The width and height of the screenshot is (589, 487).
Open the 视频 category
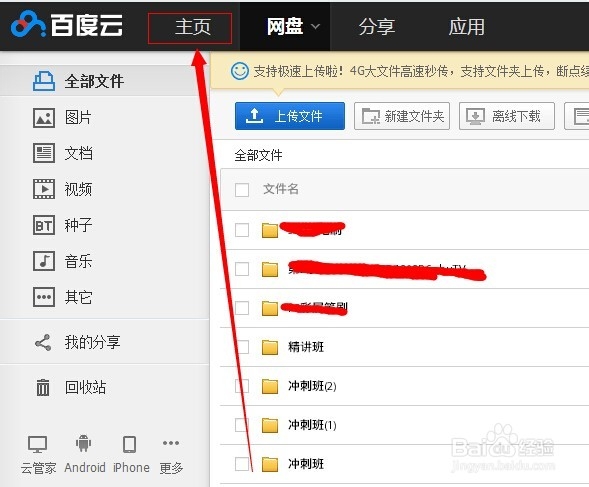[78, 189]
